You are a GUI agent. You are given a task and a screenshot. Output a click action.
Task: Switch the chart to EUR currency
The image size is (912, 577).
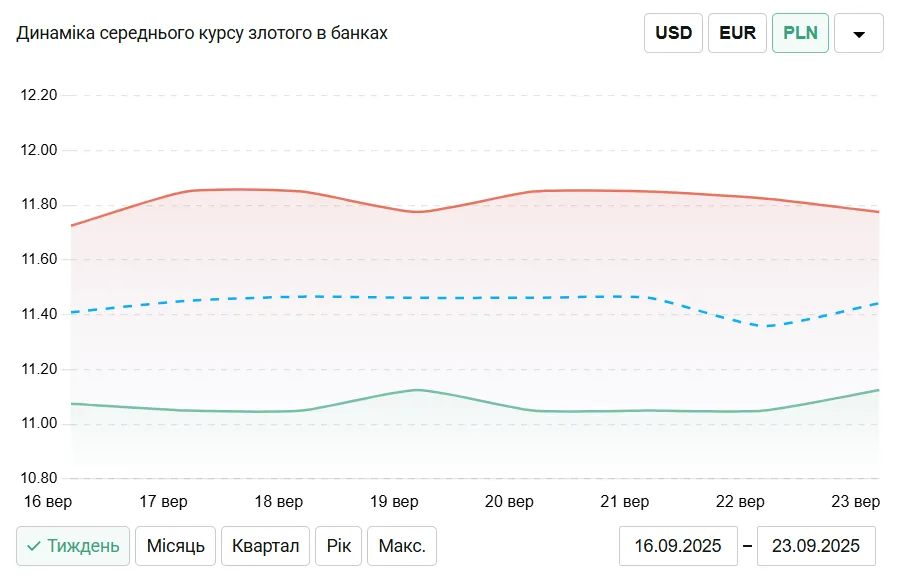pyautogui.click(x=737, y=33)
